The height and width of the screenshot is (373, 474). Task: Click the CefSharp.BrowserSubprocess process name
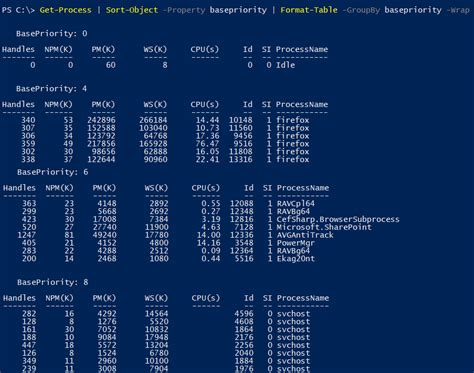[x=338, y=219]
